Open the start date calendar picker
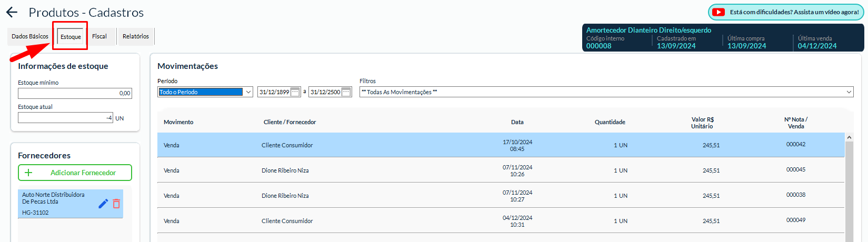 295,92
